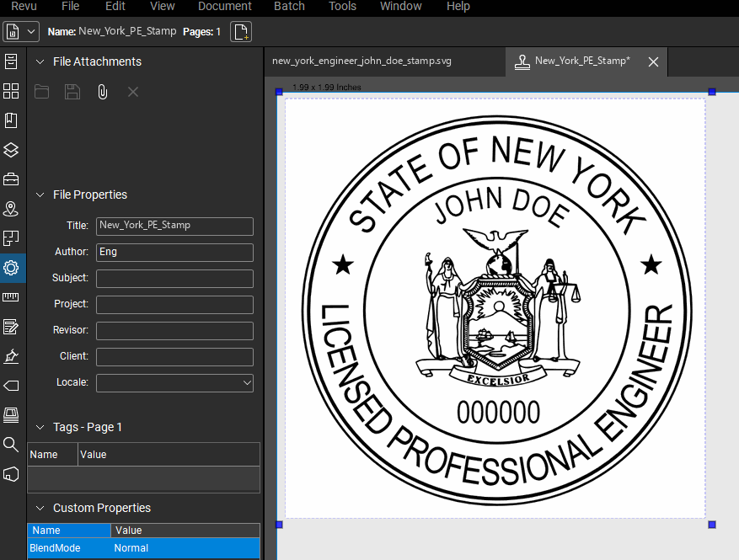This screenshot has height=560, width=739.
Task: Click the save attachment disk icon
Action: (72, 92)
